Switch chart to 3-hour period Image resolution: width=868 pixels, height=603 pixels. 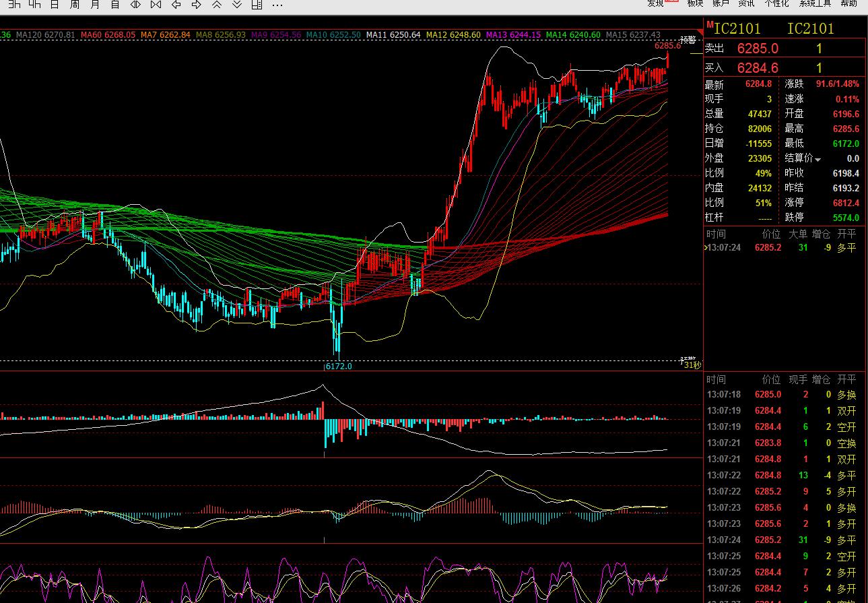point(14,4)
